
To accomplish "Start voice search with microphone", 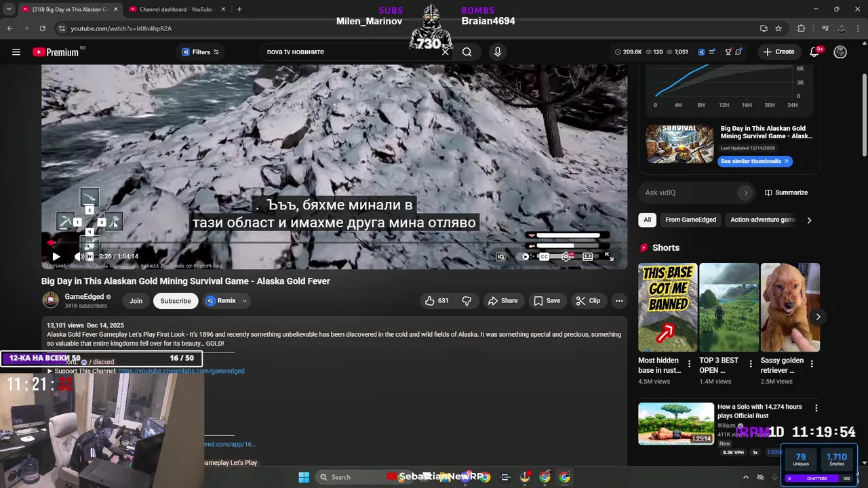I will click(498, 52).
